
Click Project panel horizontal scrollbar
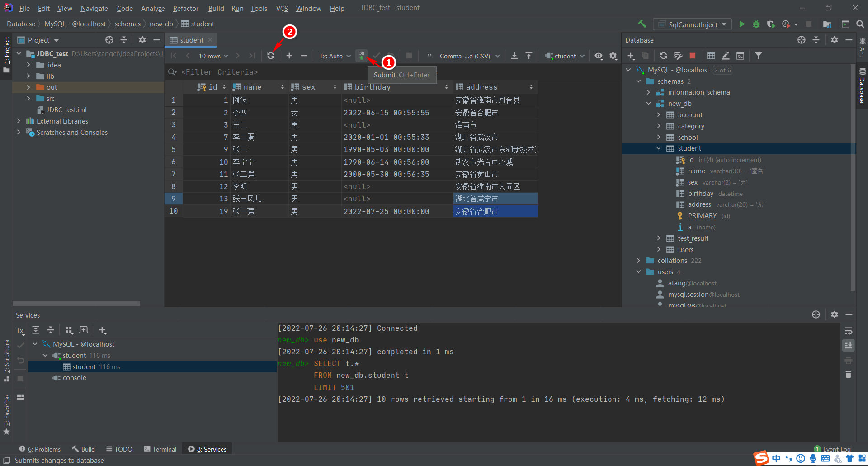[x=76, y=304]
